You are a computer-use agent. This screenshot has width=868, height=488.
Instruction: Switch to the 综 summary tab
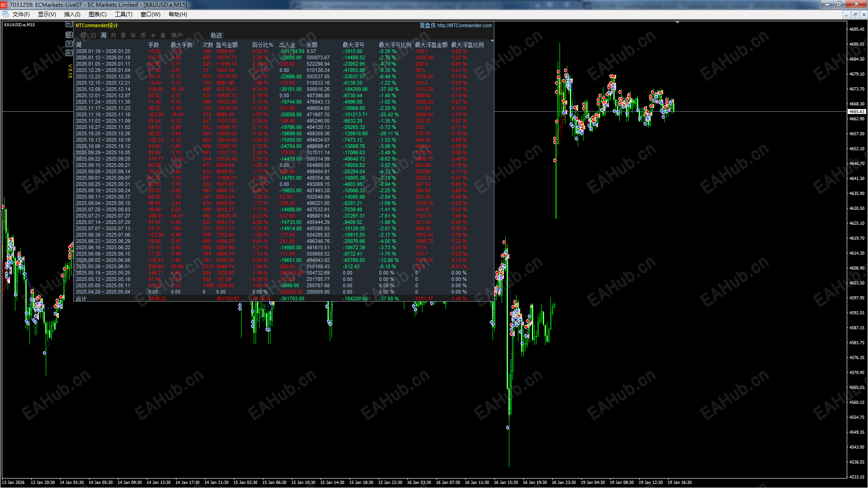(x=84, y=35)
